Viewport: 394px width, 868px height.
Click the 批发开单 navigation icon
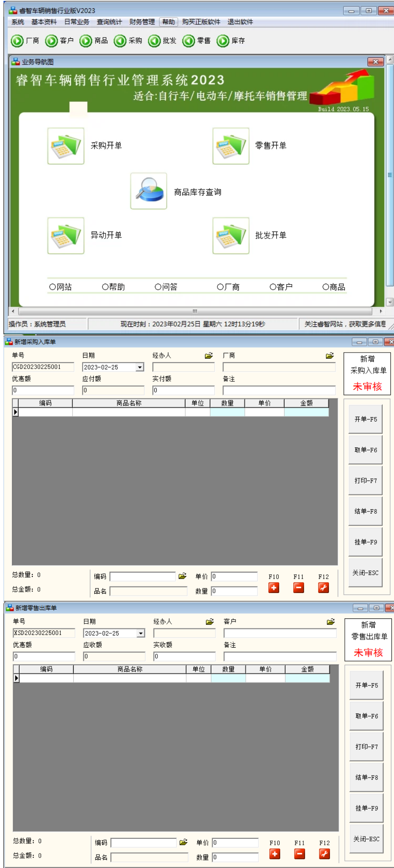tap(231, 236)
